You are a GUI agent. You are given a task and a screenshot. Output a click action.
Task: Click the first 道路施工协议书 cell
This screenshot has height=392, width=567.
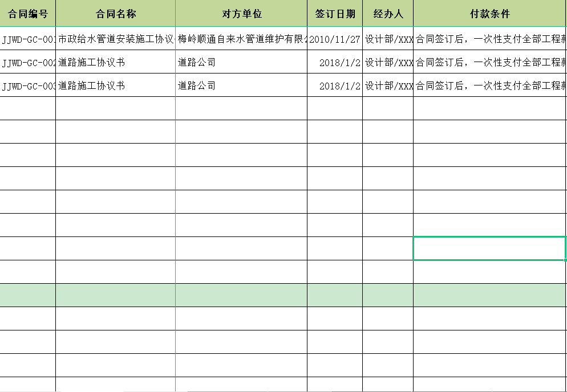coord(114,63)
